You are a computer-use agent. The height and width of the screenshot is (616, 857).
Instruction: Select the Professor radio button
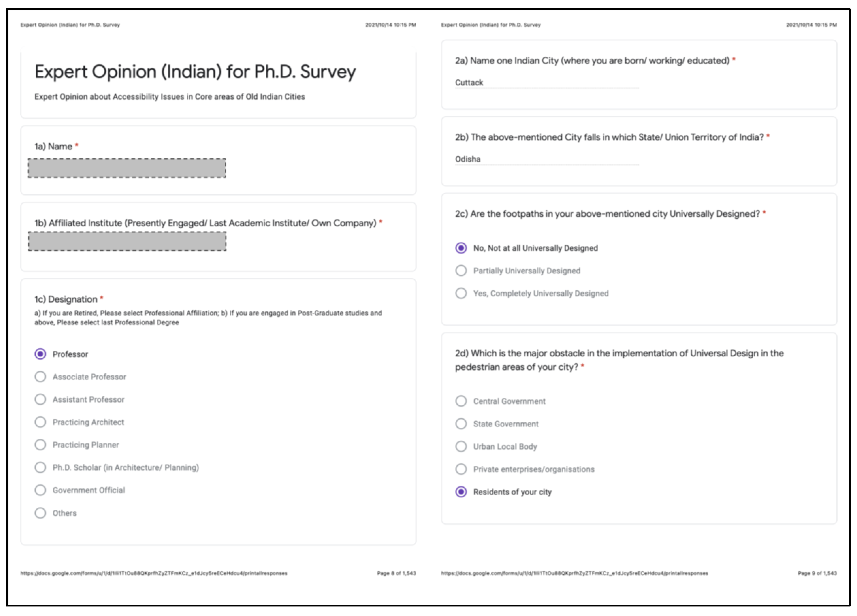pyautogui.click(x=40, y=354)
